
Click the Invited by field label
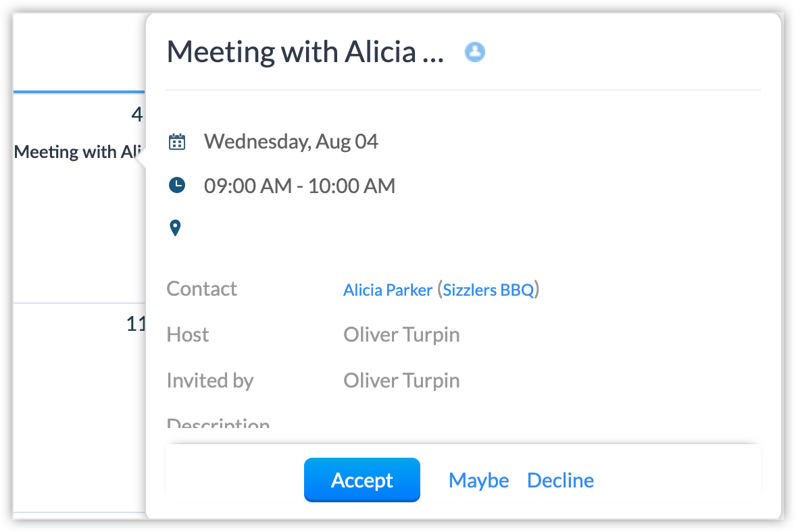click(x=209, y=381)
